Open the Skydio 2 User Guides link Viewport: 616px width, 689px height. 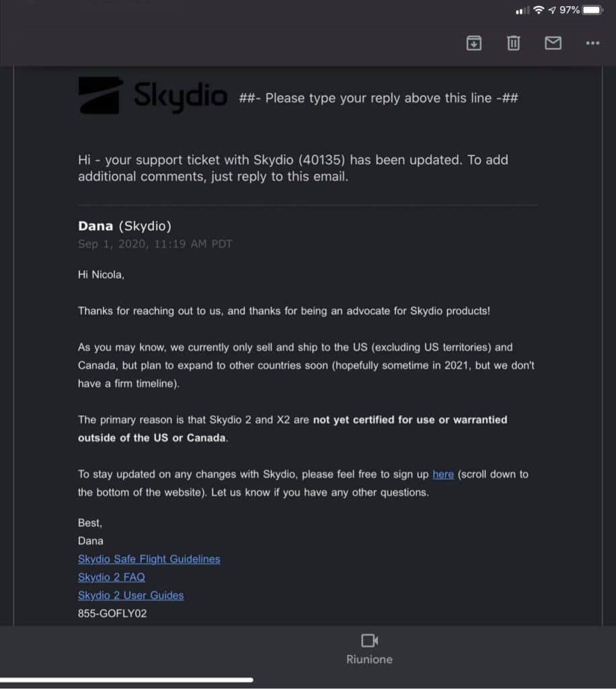[x=131, y=595]
